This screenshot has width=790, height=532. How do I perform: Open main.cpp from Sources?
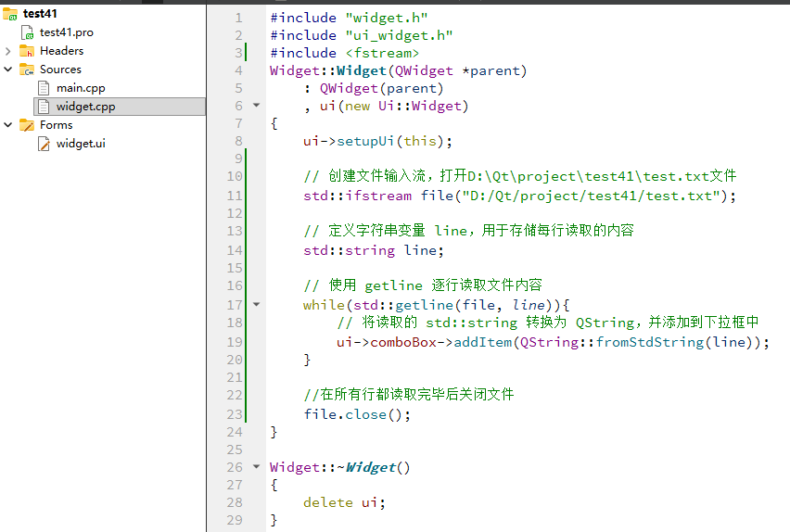81,88
